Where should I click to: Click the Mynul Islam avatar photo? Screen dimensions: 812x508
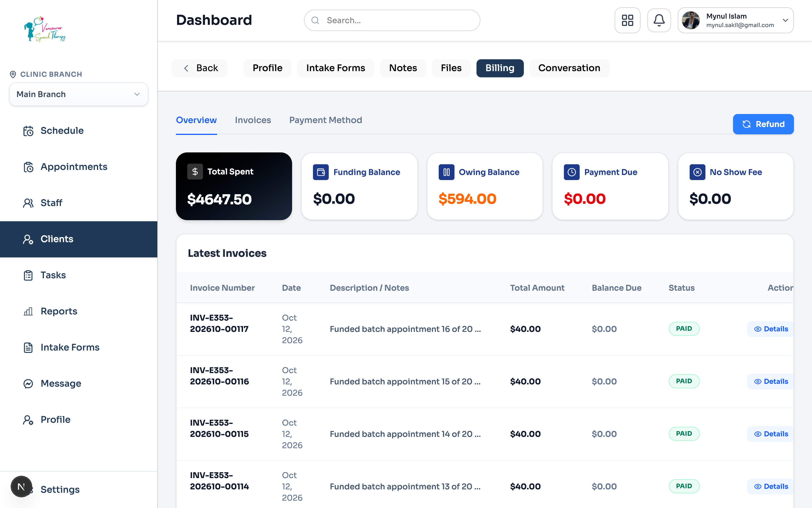pyautogui.click(x=690, y=21)
